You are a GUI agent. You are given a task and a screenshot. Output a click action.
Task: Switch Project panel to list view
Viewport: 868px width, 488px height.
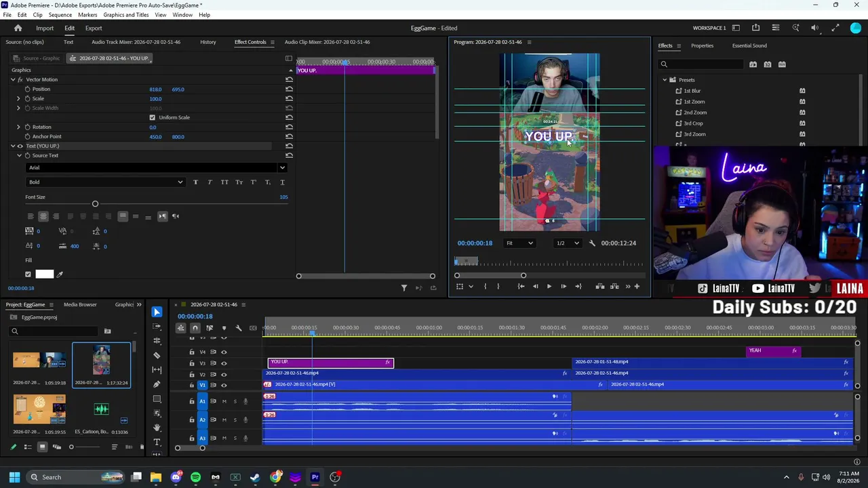(28, 447)
